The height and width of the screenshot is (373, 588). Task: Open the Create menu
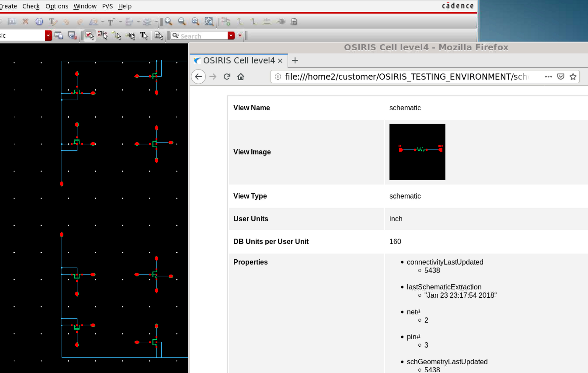[8, 6]
